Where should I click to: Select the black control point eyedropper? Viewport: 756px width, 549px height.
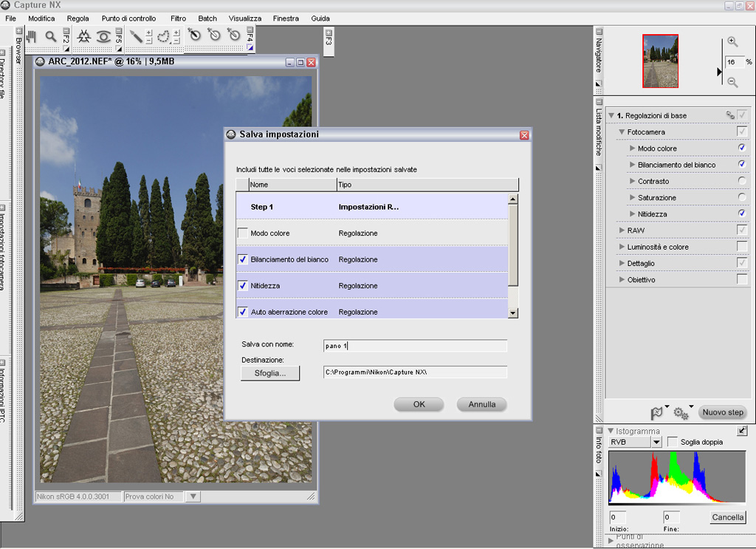point(194,35)
